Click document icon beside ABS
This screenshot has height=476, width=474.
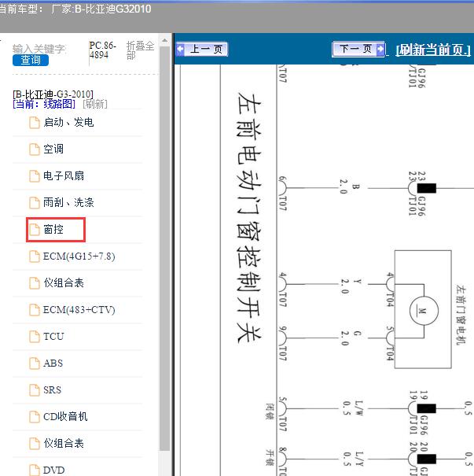tap(35, 363)
